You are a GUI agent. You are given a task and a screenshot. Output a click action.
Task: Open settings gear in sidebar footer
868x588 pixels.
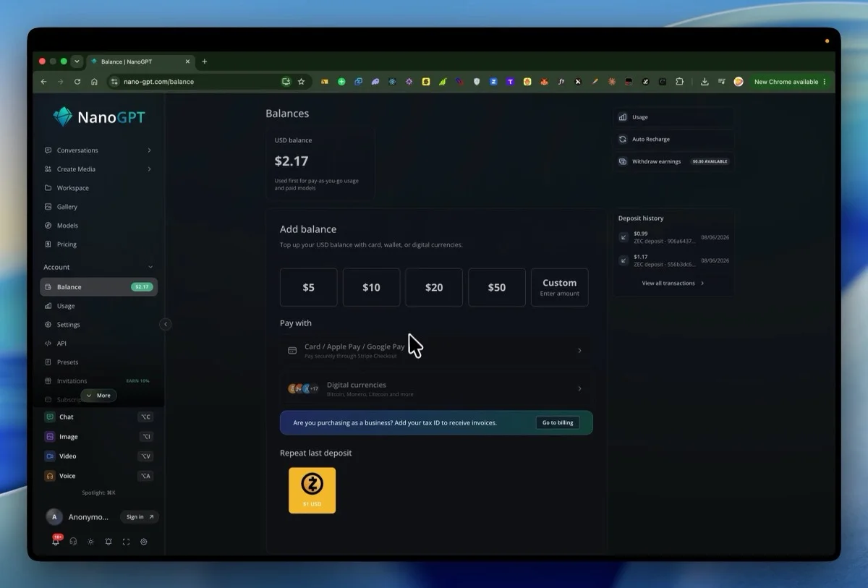144,542
